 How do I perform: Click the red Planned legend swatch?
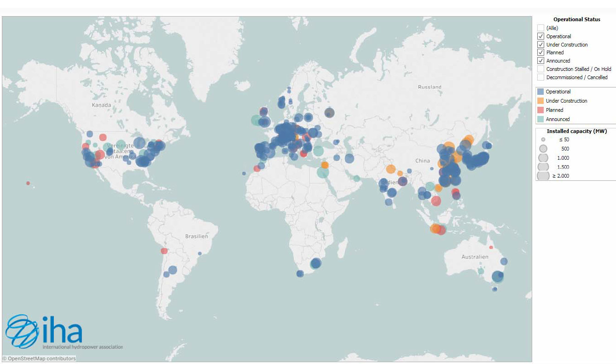pyautogui.click(x=540, y=110)
